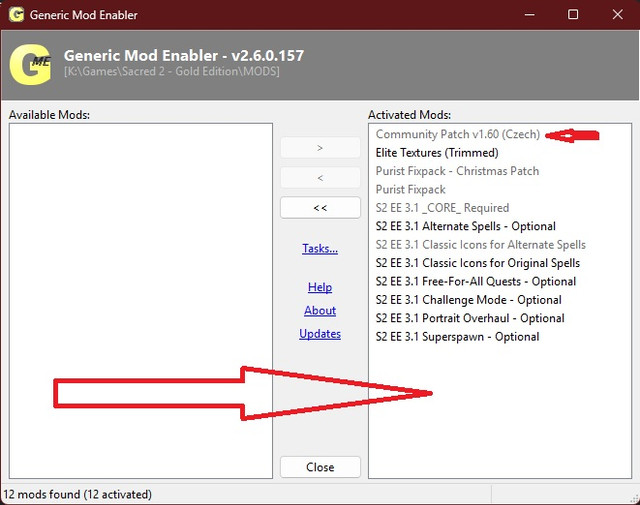Viewport: 640px width, 505px height.
Task: Disable all mods with '<<' button
Action: (320, 208)
